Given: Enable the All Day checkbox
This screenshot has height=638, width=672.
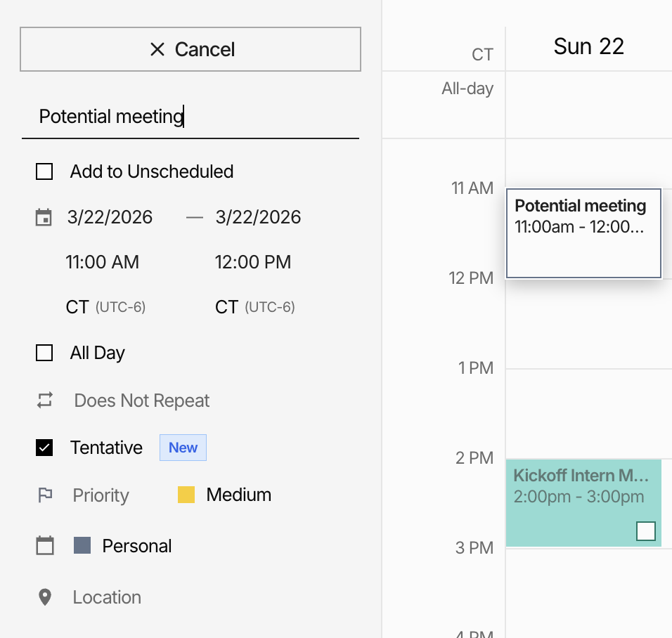Looking at the screenshot, I should click(x=44, y=353).
